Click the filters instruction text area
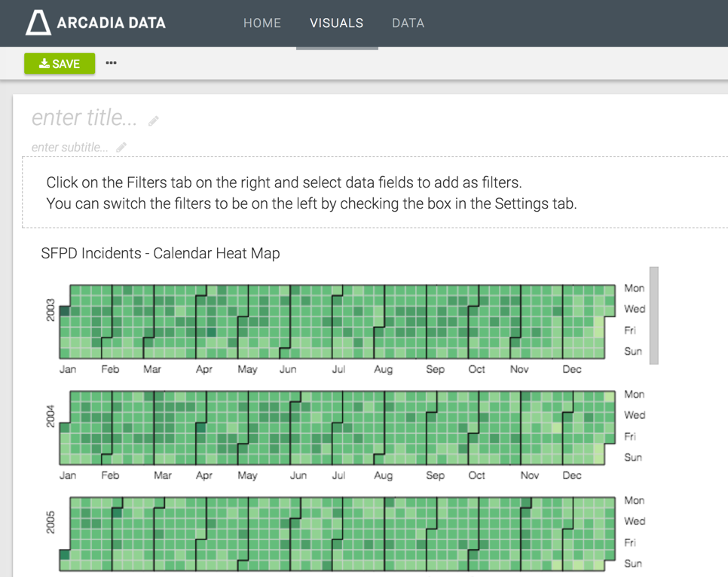The image size is (728, 577). point(311,193)
